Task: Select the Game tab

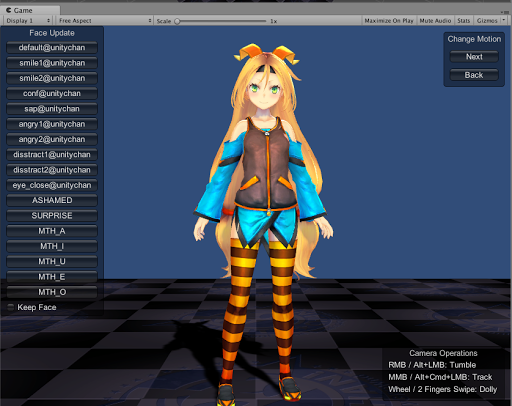Action: point(30,10)
